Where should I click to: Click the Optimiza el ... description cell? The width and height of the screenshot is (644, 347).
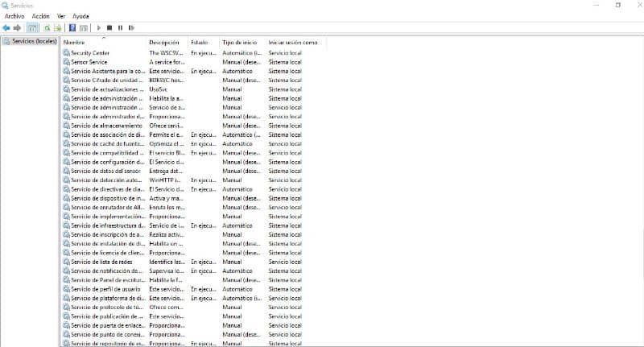[x=167, y=144]
